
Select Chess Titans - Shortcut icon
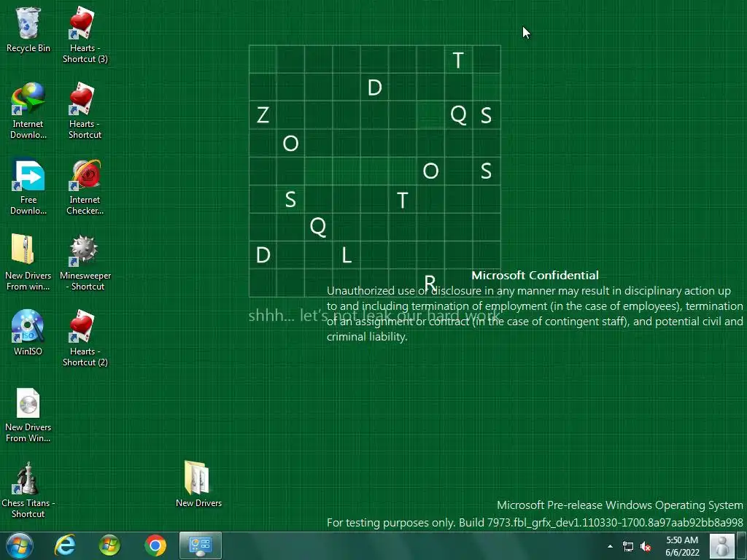point(28,490)
